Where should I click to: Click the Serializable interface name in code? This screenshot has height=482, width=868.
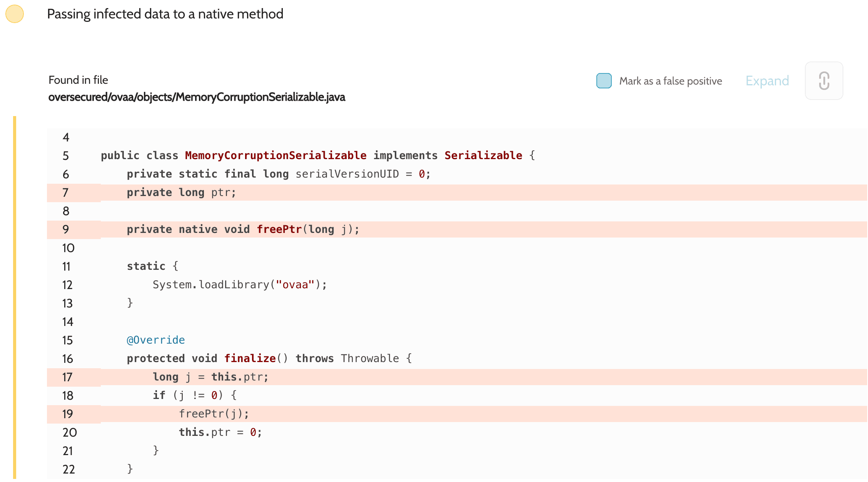(x=483, y=155)
